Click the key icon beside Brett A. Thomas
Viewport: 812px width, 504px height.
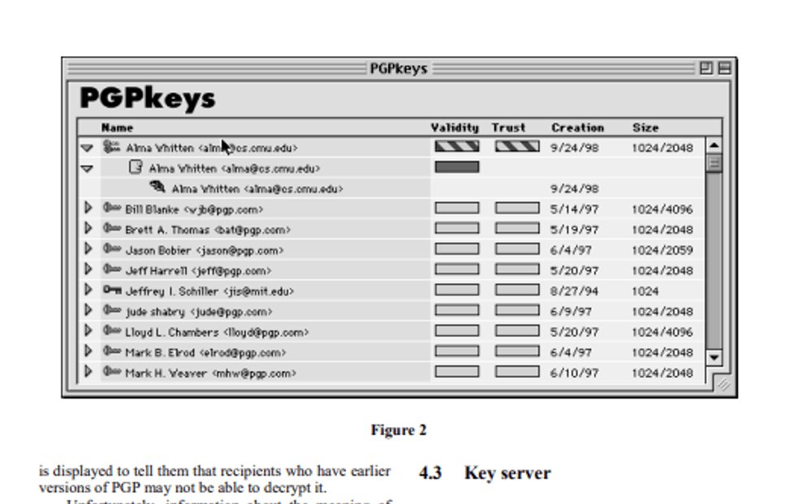[112, 228]
